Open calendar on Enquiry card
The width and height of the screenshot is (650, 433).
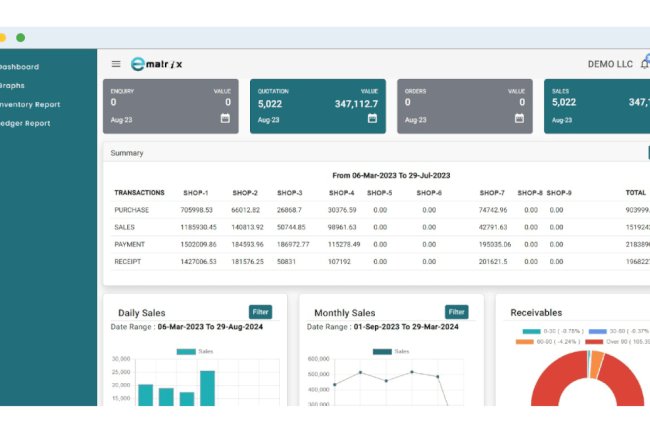(225, 119)
